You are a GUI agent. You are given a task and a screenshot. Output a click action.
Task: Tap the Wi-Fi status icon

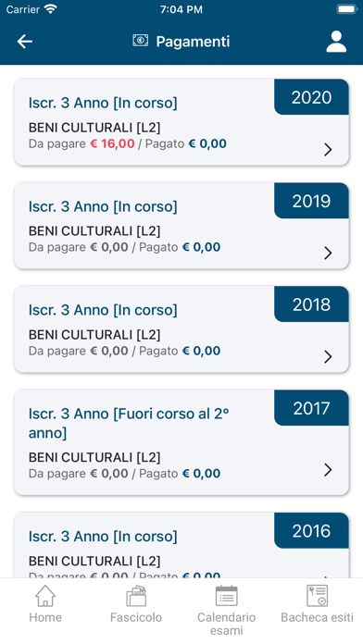51,9
